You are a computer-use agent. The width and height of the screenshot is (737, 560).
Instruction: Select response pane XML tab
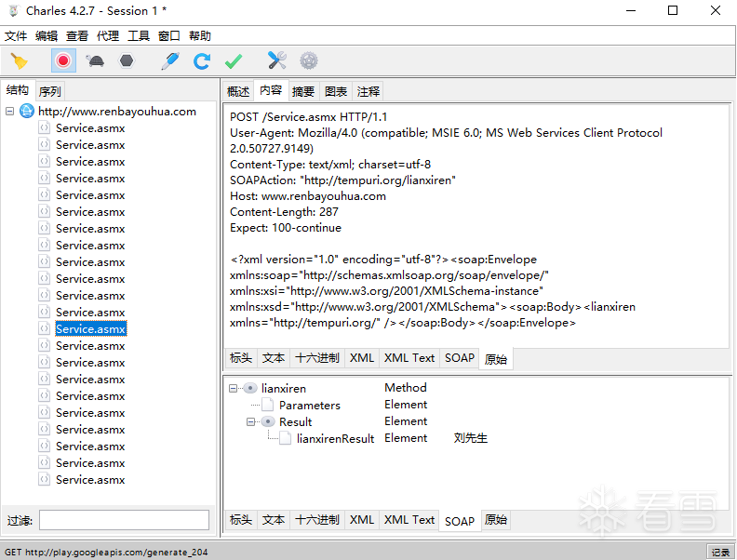362,520
